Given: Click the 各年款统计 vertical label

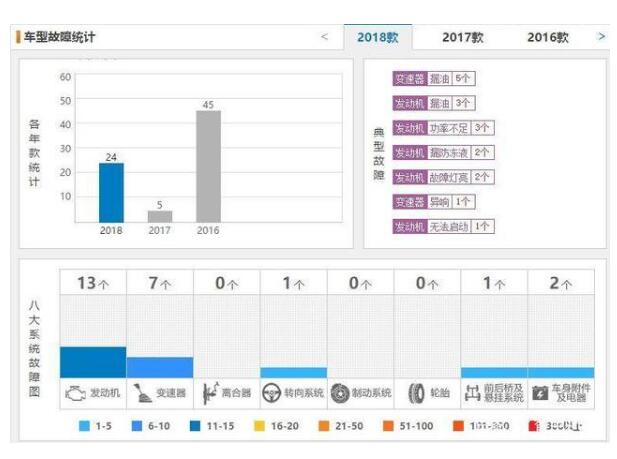Looking at the screenshot, I should point(34,153).
